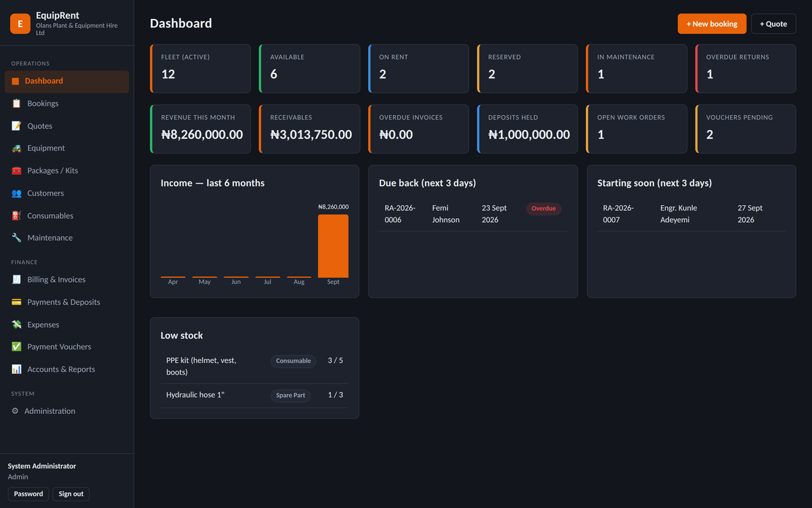This screenshot has height=508, width=812.
Task: Click the Consumables fuel pump icon
Action: click(x=16, y=215)
